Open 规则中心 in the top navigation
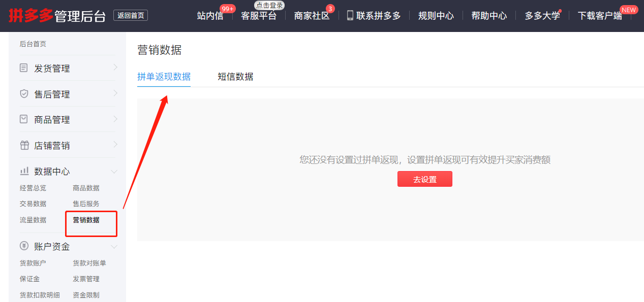644x302 pixels. [436, 16]
